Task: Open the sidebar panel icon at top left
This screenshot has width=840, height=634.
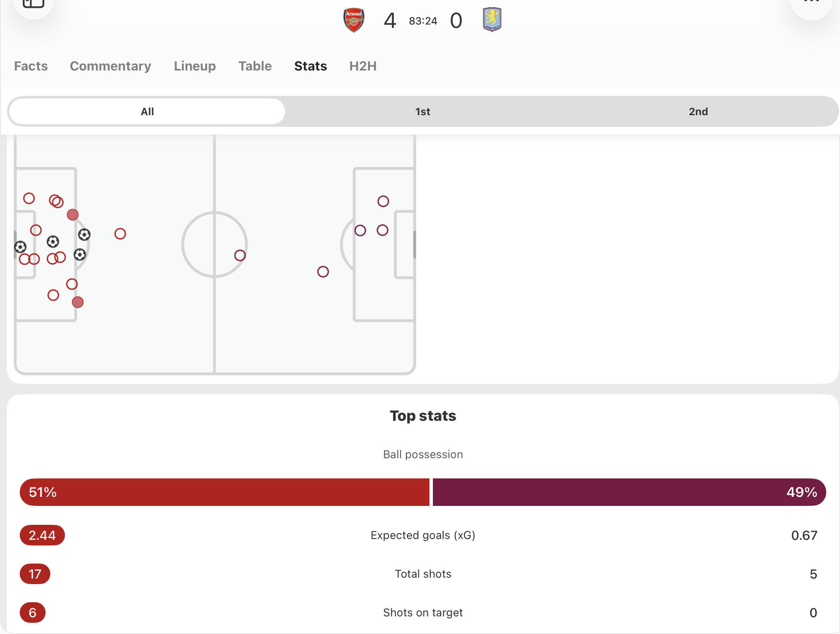Action: point(34,4)
